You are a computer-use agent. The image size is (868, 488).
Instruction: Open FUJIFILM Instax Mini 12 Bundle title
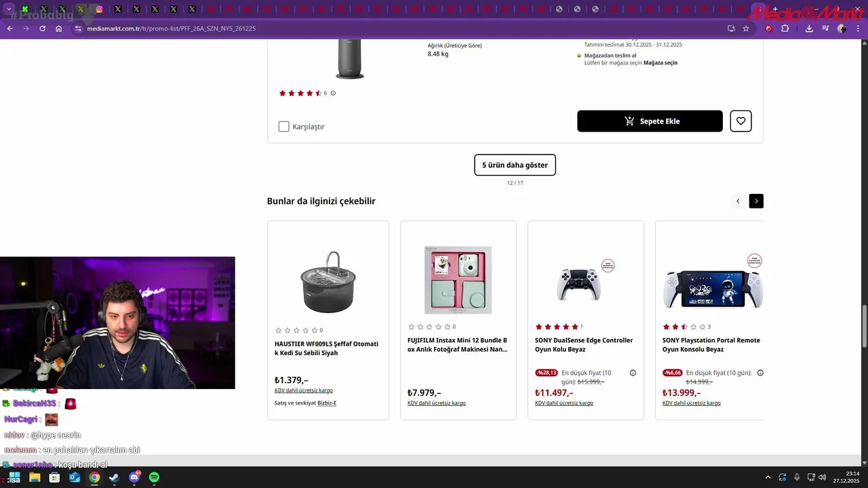click(x=457, y=345)
